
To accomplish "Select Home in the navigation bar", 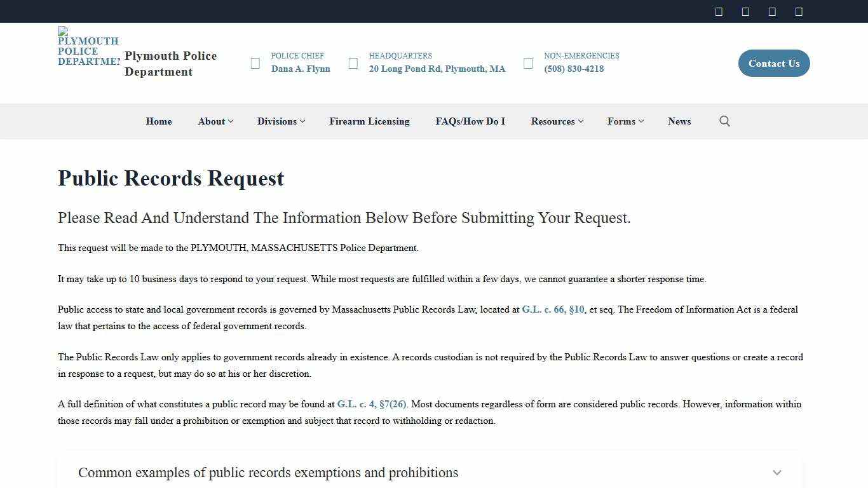I will [x=158, y=121].
